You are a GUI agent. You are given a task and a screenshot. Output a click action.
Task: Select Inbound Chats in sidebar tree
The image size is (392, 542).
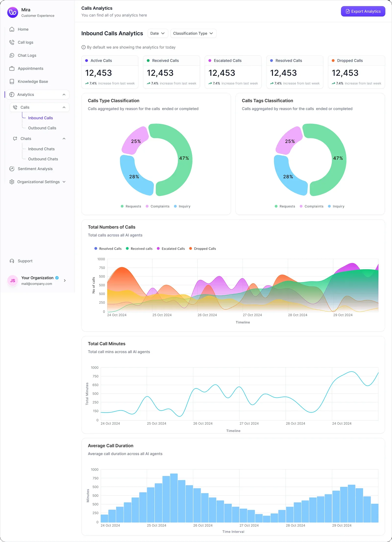pyautogui.click(x=41, y=149)
